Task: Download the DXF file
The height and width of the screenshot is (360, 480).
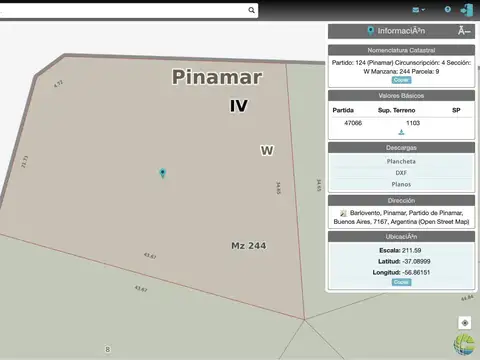Action: pyautogui.click(x=401, y=173)
